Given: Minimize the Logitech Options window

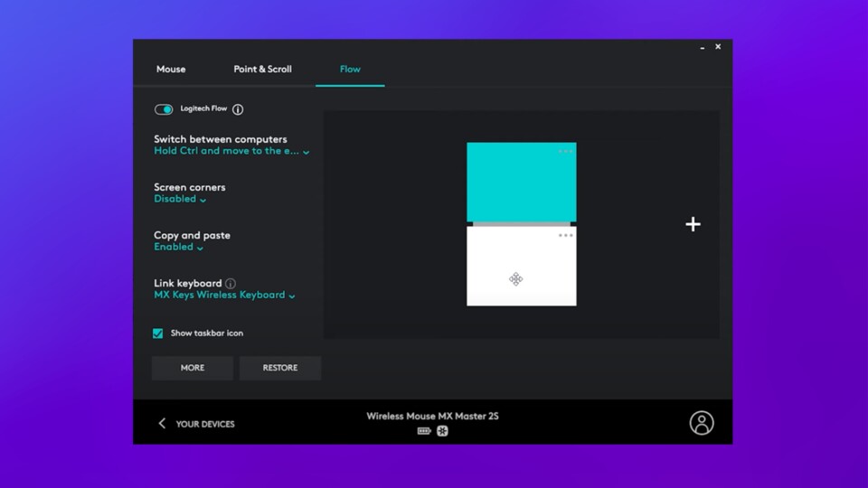Looking at the screenshot, I should click(702, 48).
